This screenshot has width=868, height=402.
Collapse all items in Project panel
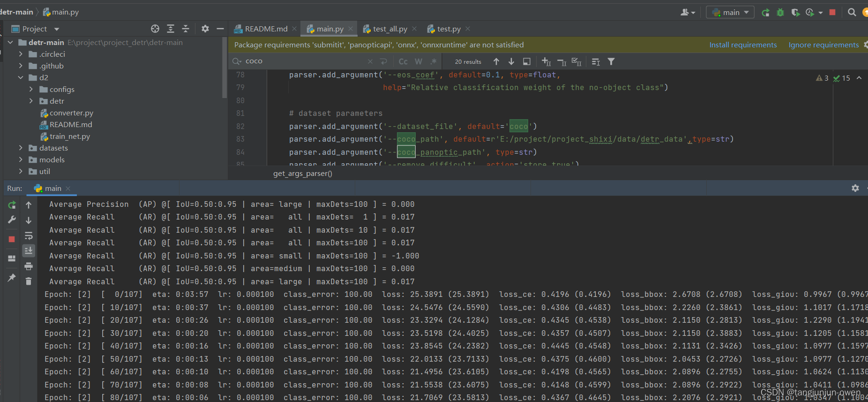pyautogui.click(x=186, y=29)
